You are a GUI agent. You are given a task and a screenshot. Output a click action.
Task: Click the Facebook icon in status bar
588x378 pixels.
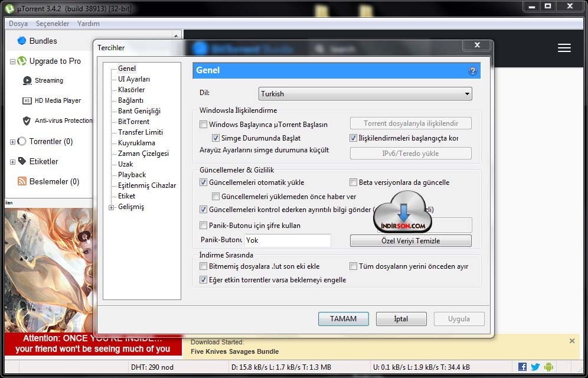pos(522,367)
